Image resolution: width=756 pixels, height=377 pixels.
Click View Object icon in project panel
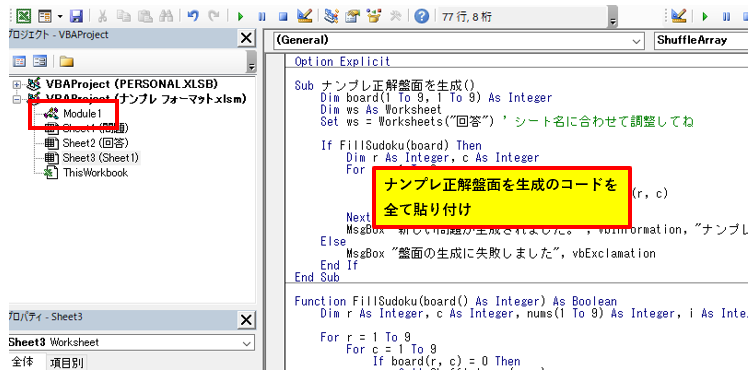click(x=40, y=61)
